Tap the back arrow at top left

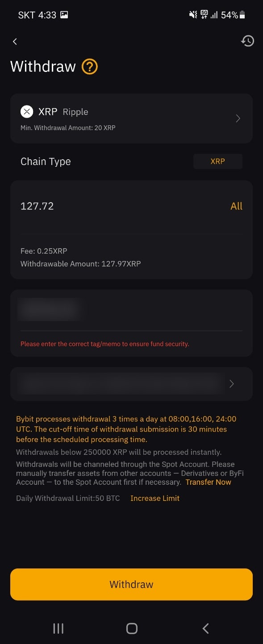tap(15, 42)
